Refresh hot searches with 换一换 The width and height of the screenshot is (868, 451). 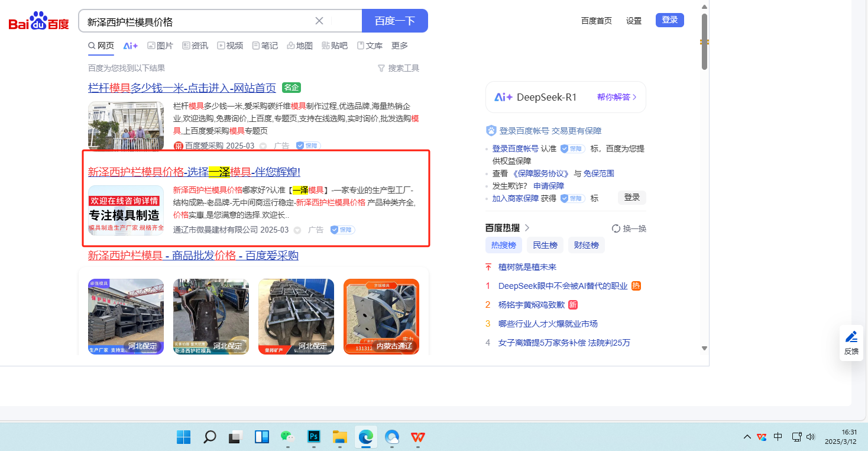click(x=629, y=228)
